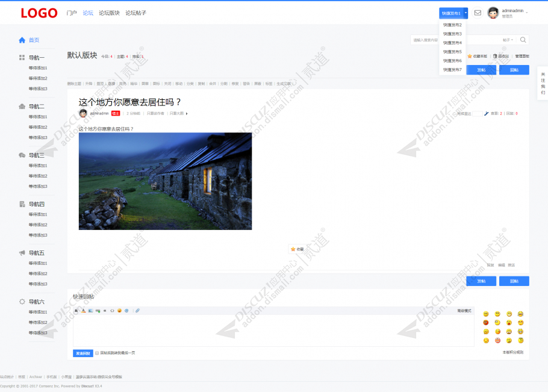Screen dimensions: 548x392
Task: Click the 删除主题 moderation link
Action: 73,84
